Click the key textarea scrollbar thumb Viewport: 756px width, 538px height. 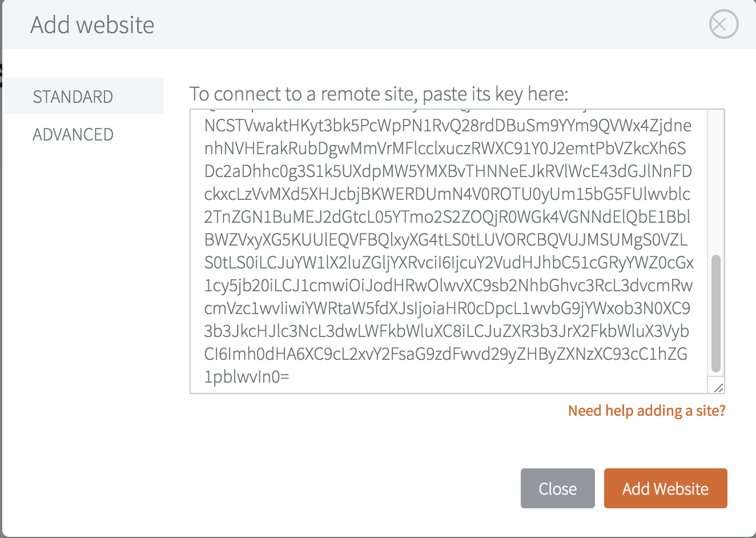coord(716,314)
